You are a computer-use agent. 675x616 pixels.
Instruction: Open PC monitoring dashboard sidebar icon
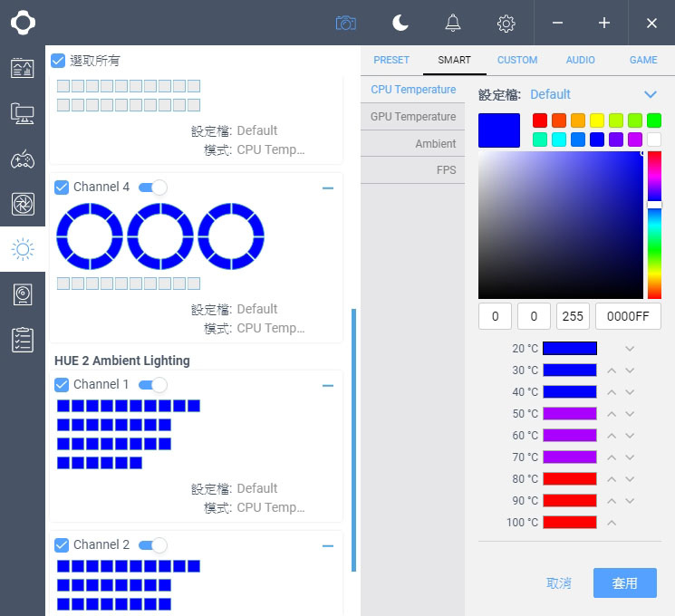(23, 68)
